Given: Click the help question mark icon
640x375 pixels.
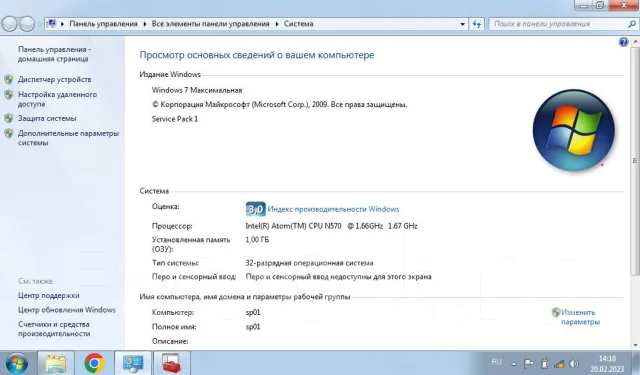Looking at the screenshot, I should [x=623, y=42].
